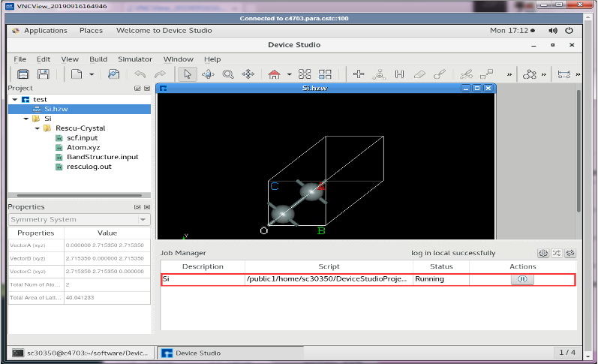This screenshot has width=598, height=364.
Task: Click the Save icon in the toolbar
Action: click(x=43, y=74)
